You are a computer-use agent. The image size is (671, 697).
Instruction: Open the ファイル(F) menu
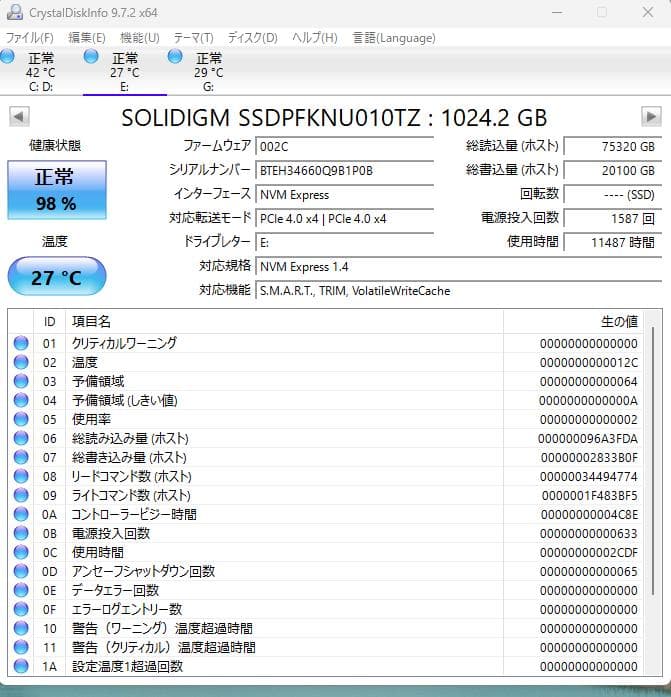[x=29, y=38]
